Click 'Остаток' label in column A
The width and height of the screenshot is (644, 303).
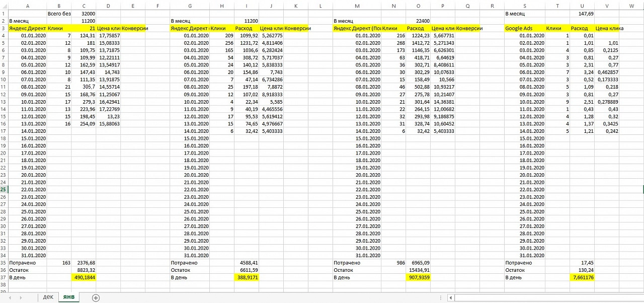click(19, 270)
